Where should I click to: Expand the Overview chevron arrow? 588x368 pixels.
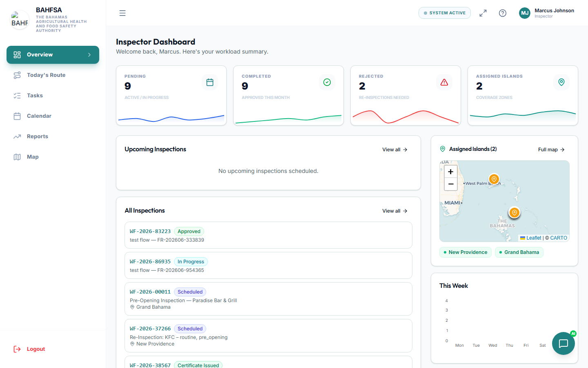coord(89,55)
